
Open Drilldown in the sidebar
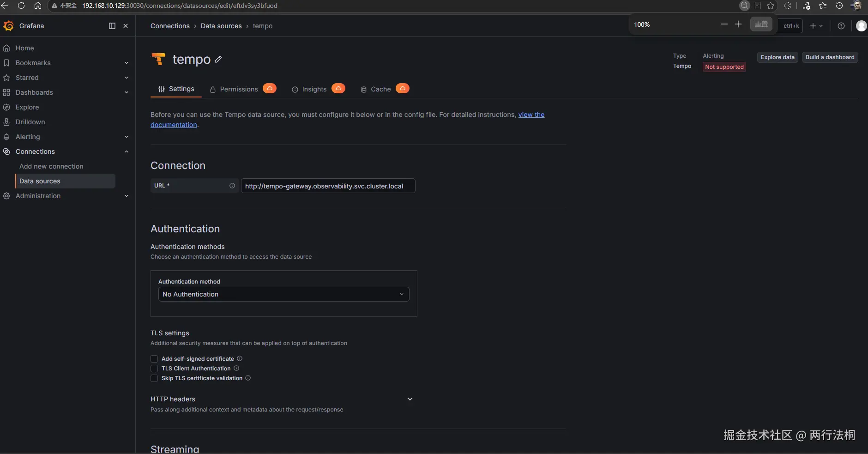(x=30, y=122)
